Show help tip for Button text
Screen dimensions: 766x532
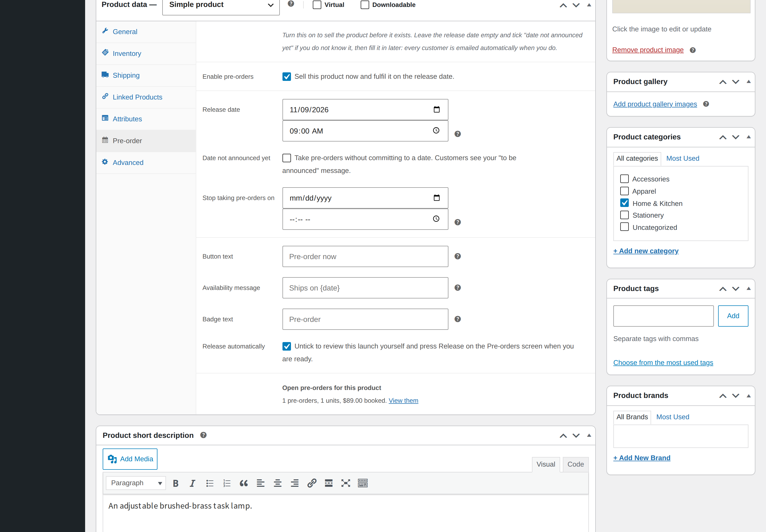coord(458,256)
